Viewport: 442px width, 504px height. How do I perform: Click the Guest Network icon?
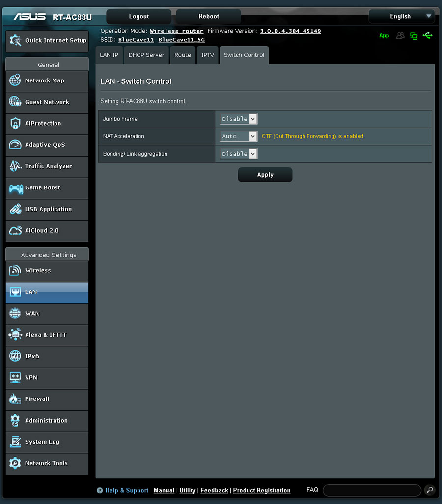point(15,102)
